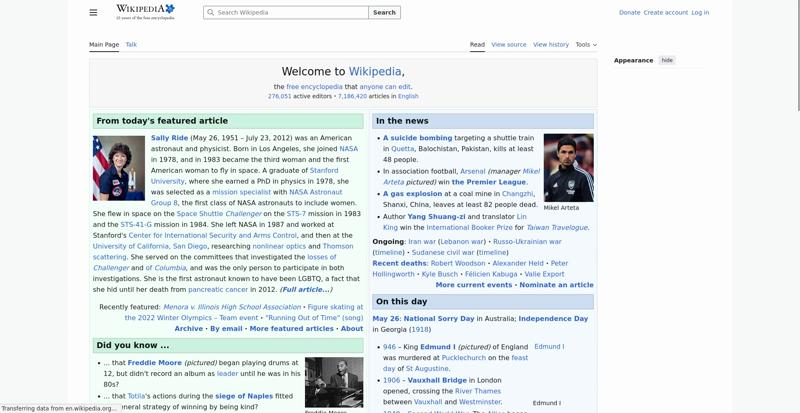
Task: Click the Log in link
Action: [700, 13]
